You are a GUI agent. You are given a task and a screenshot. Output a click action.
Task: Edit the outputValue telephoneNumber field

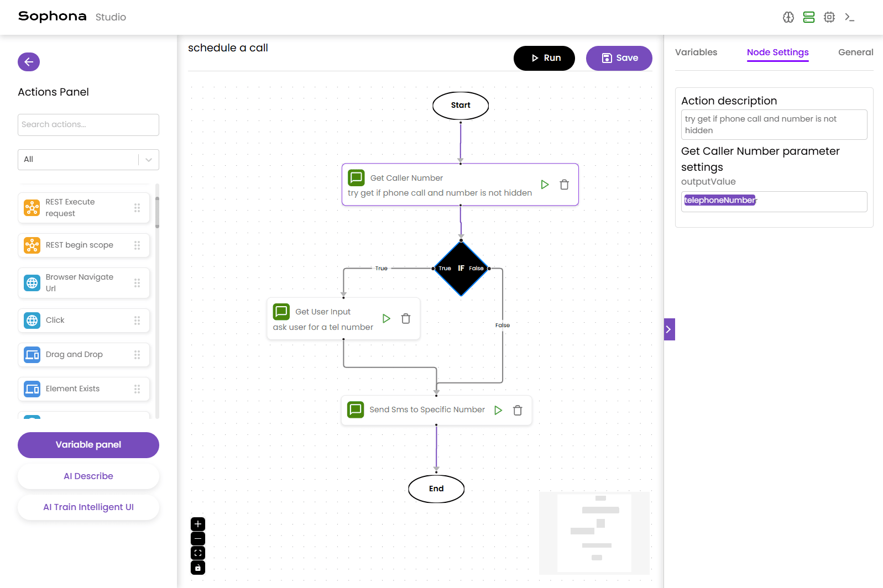[x=774, y=202]
